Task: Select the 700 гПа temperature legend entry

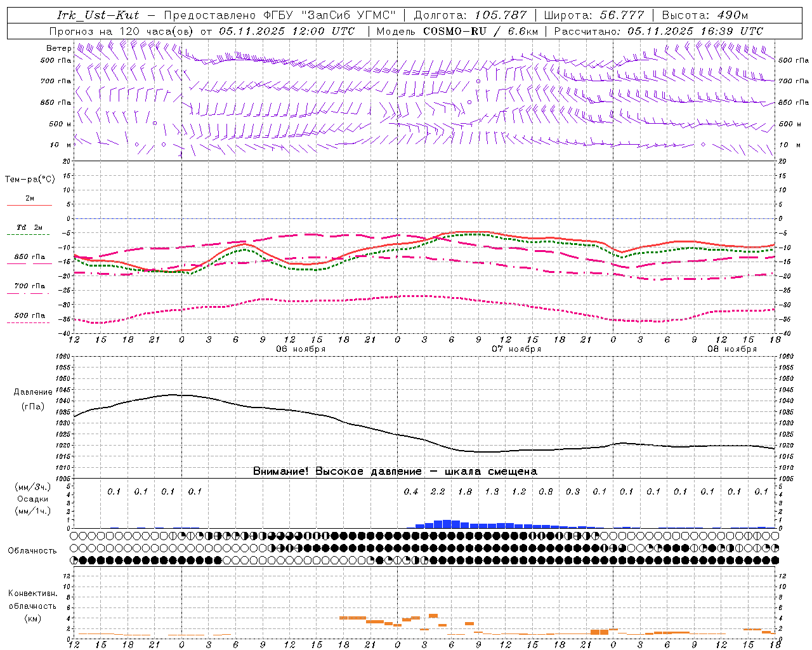Action: click(x=29, y=286)
